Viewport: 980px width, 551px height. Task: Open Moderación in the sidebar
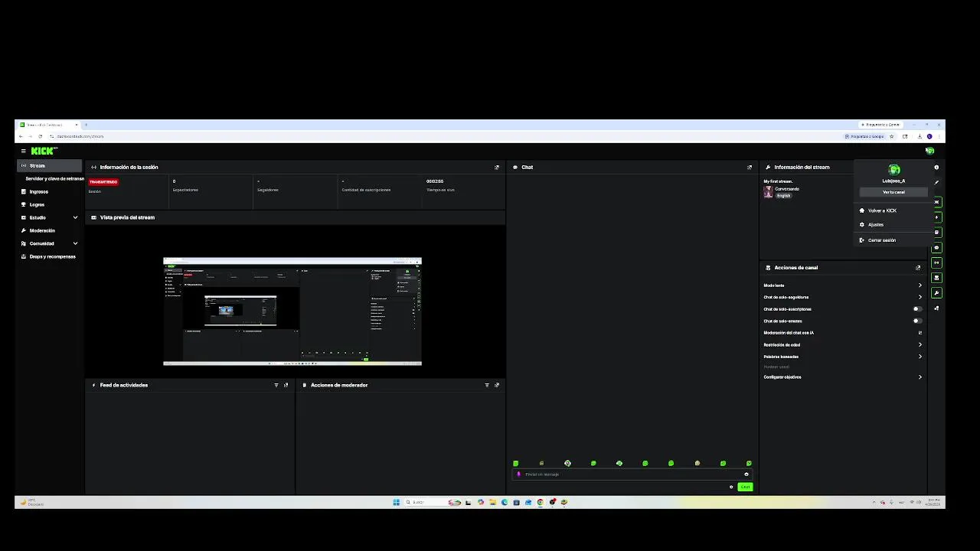point(42,230)
